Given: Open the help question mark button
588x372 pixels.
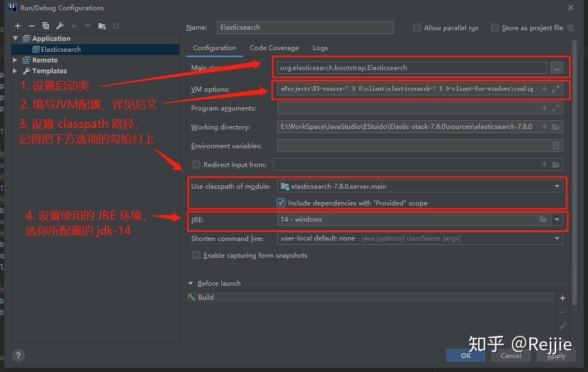Looking at the screenshot, I should 18,355.
